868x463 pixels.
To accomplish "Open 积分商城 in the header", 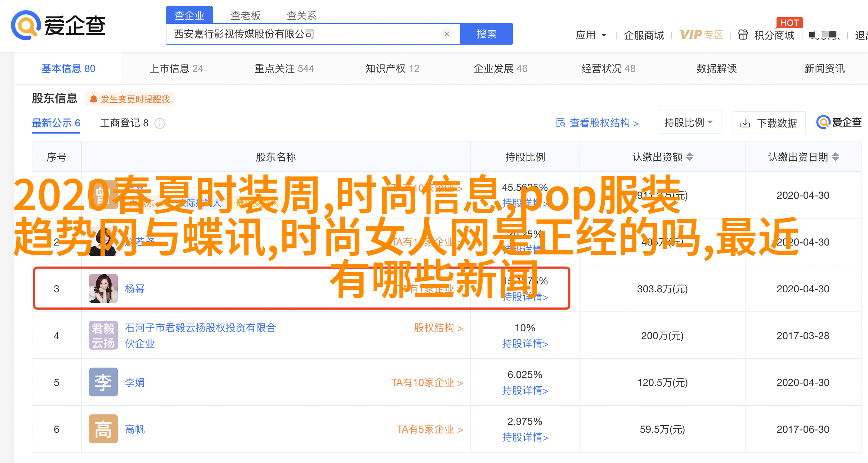I will 774,35.
